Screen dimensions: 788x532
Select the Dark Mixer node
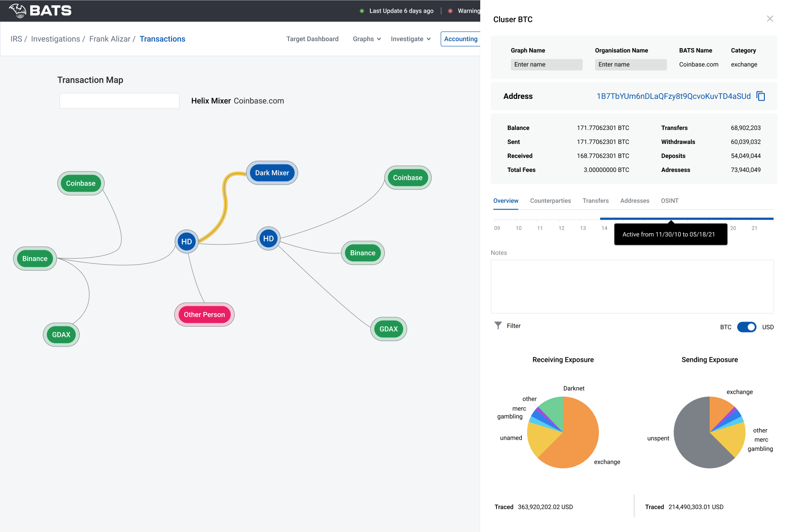[272, 173]
